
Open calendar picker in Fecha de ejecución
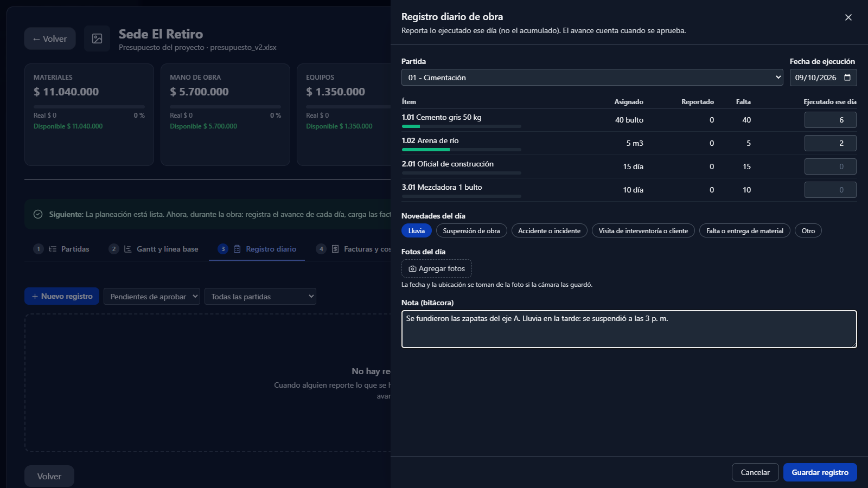coord(847,78)
